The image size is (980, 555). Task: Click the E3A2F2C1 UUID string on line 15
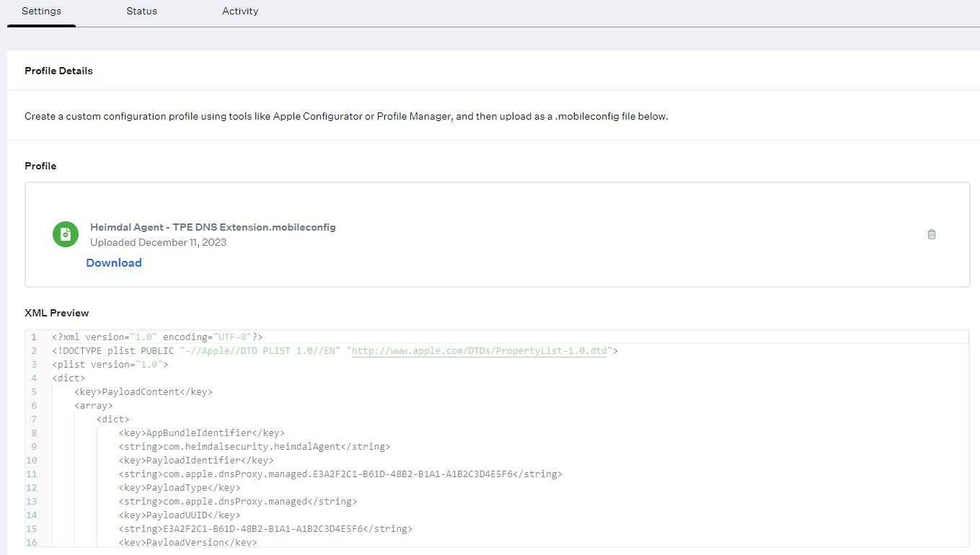click(265, 529)
